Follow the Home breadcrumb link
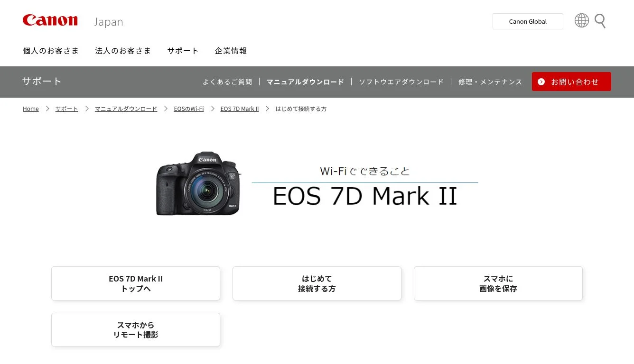The width and height of the screenshot is (634, 364). pyautogui.click(x=31, y=109)
